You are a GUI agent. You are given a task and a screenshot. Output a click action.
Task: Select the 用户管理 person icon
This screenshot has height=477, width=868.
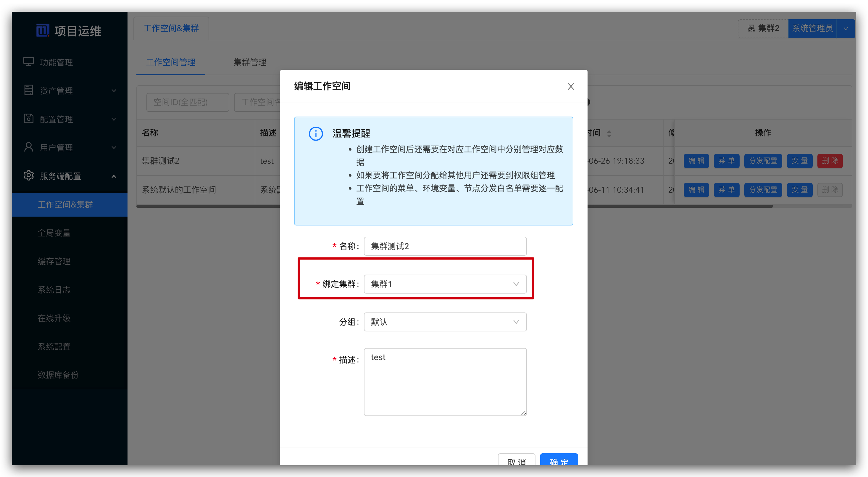pos(28,147)
